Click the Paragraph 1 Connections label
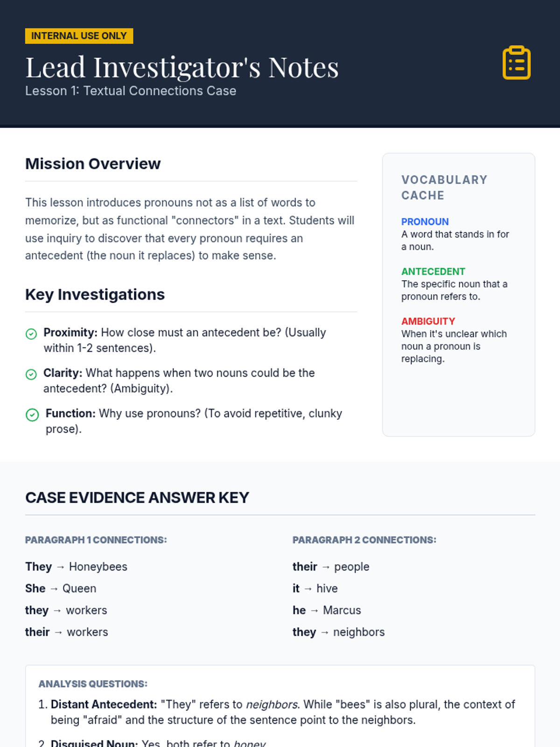This screenshot has width=560, height=747. (x=96, y=540)
